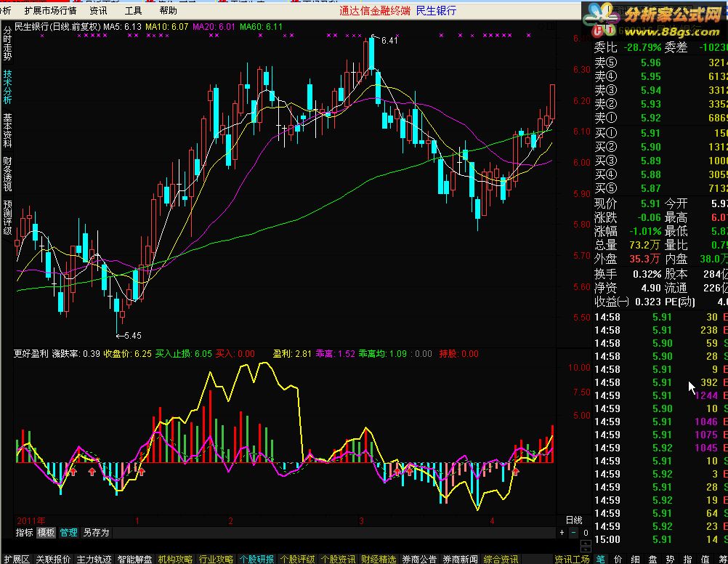This screenshot has width=728, height=564.
Task: Open the 资讯 menu
Action: coord(98,10)
